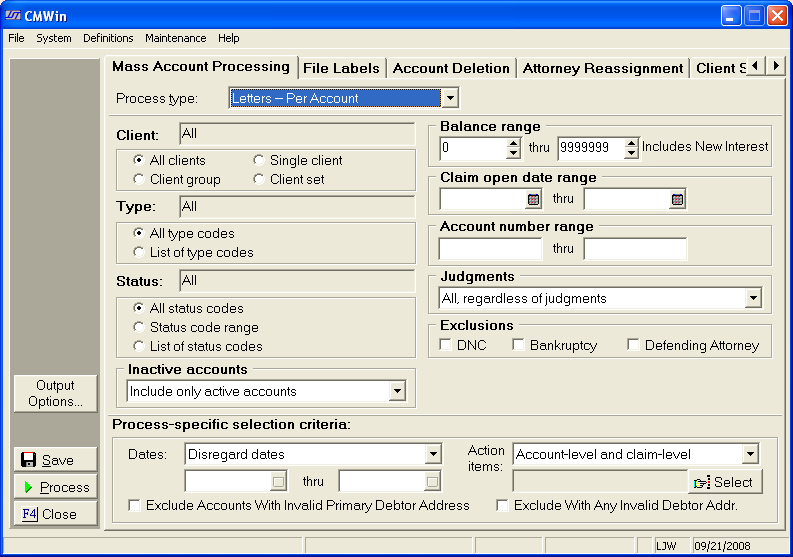Viewport: 793px width, 557px height.
Task: Open the Judgments dropdown list
Action: point(751,298)
